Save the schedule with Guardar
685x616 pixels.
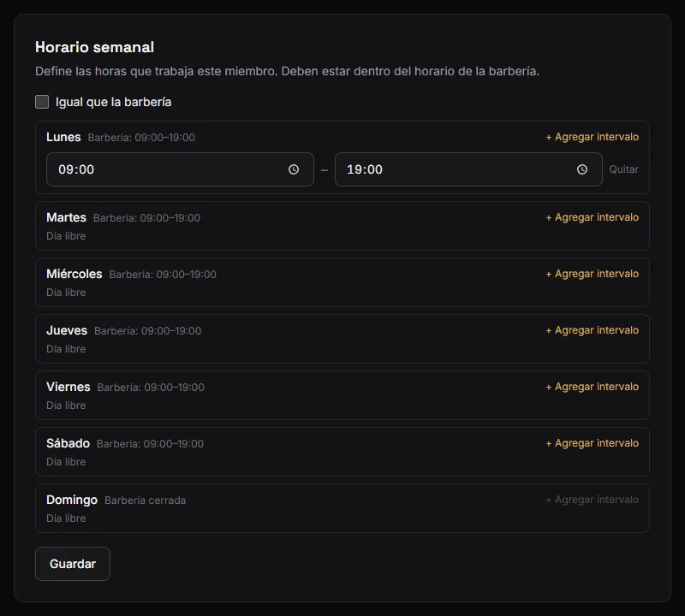point(73,564)
